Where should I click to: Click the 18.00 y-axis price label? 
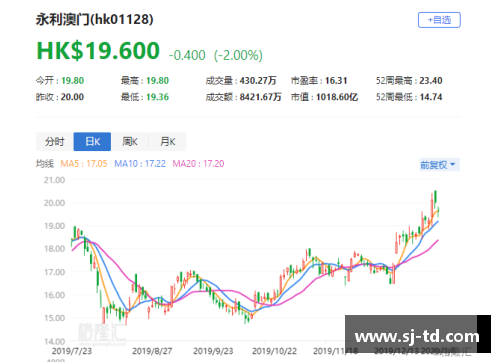[54, 249]
